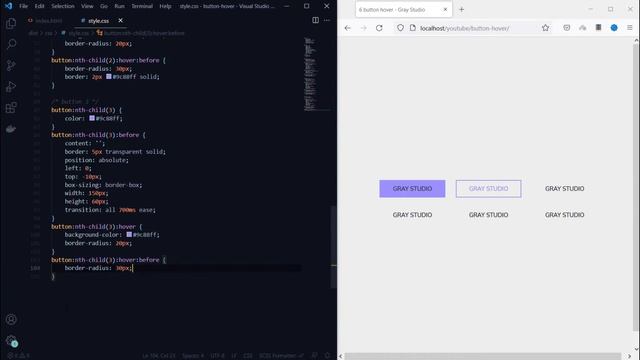This screenshot has height=360, width=640.
Task: Go back in the browser
Action: [347, 28]
